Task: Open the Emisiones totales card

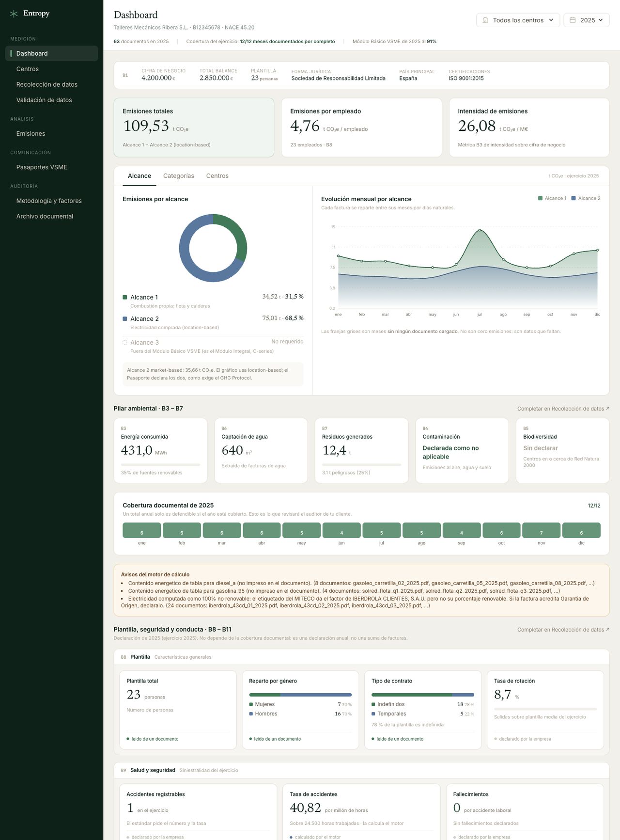Action: click(194, 127)
